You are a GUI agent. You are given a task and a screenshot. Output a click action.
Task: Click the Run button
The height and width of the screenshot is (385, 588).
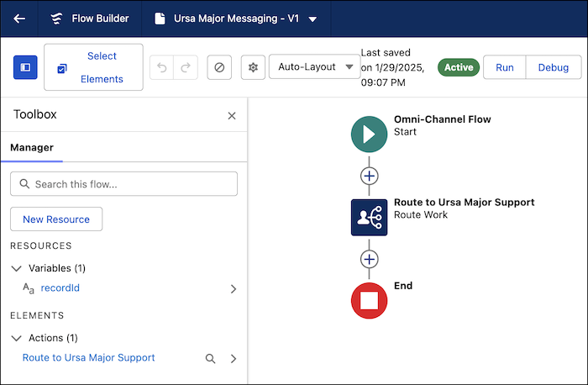pos(504,67)
